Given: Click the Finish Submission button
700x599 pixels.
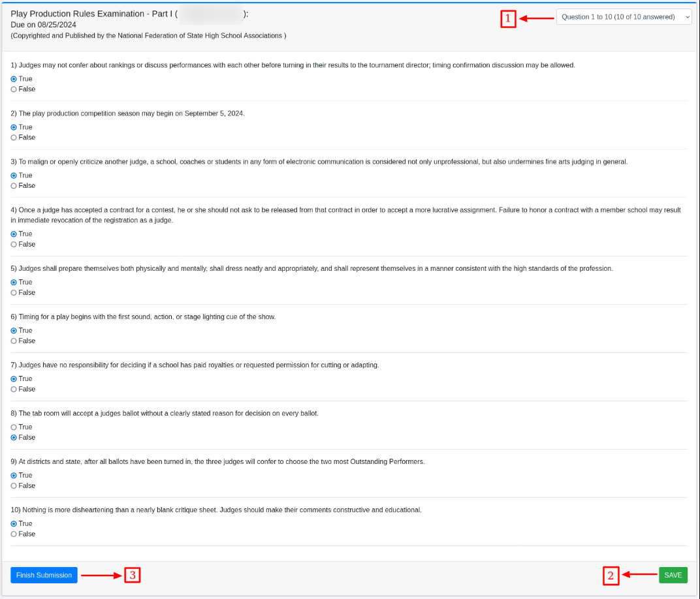Looking at the screenshot, I should pyautogui.click(x=44, y=575).
